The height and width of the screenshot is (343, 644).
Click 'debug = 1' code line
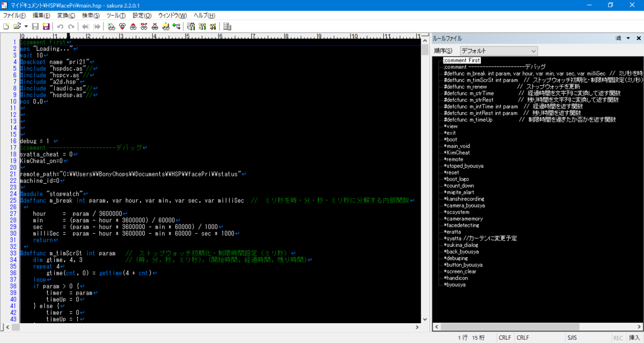[x=35, y=141]
